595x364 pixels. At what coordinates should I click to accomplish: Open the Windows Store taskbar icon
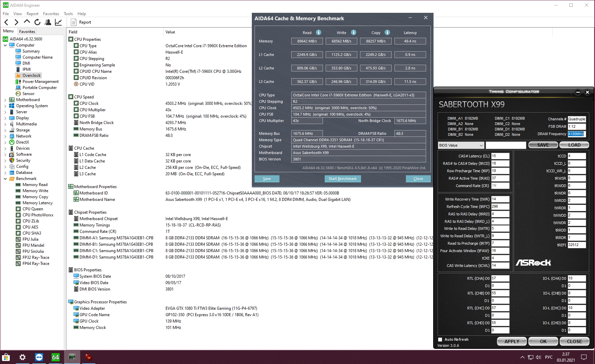6,357
